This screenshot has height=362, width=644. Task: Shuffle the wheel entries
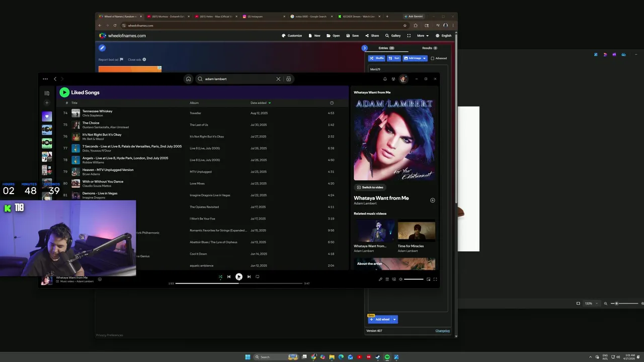376,58
